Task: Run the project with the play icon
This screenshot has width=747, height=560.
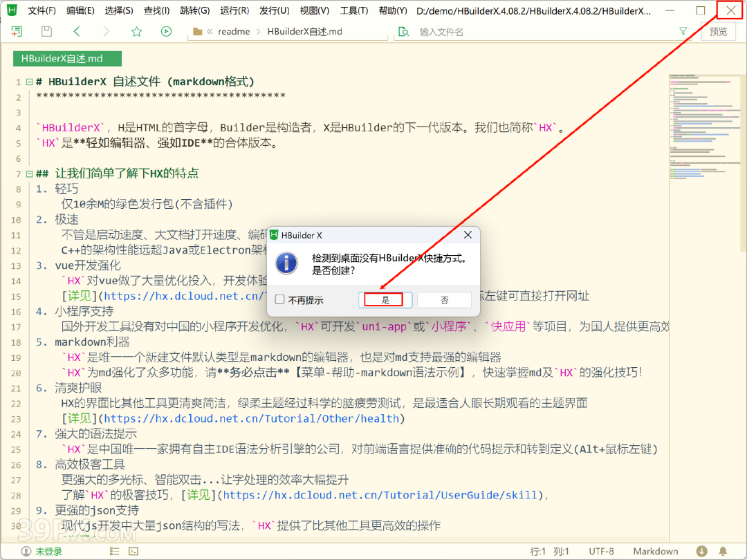Action: pos(166,31)
